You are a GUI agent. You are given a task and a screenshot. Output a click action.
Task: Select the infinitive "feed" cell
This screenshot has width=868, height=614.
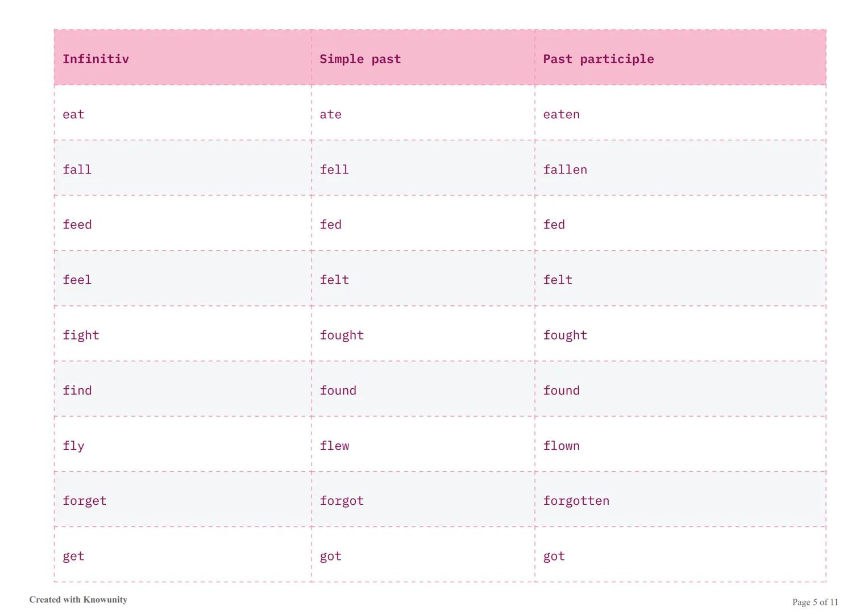[x=77, y=225]
